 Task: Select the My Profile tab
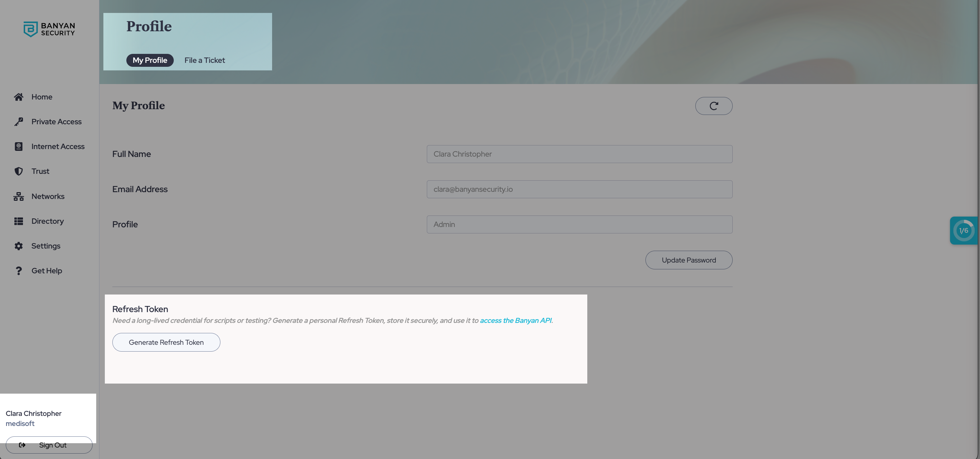point(149,60)
